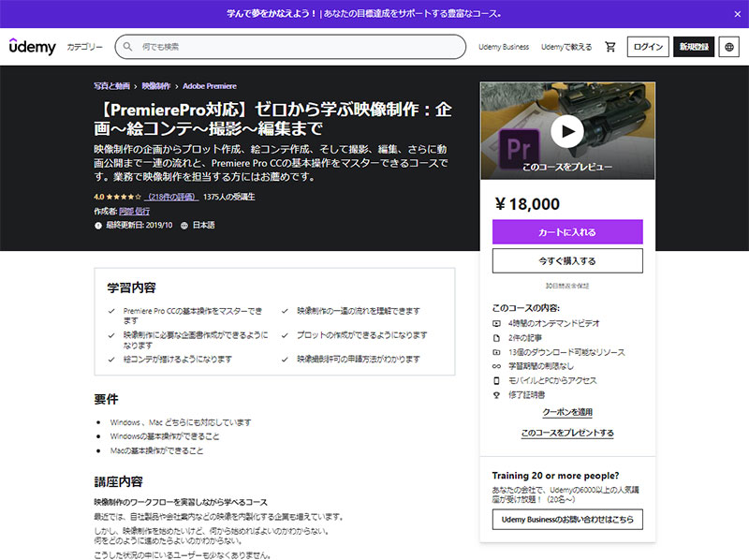This screenshot has height=560, width=749.
Task: Click checkmark beside 映像制作の一連の流れ
Action: pos(285,311)
